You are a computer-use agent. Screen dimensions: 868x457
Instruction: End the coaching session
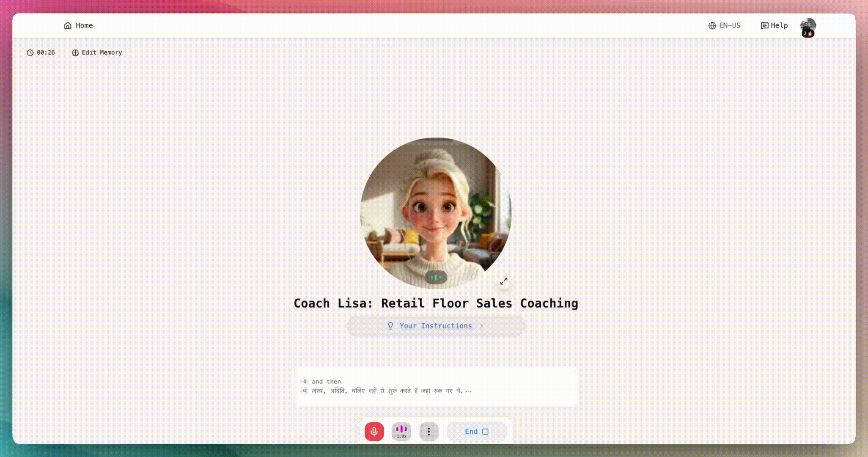[477, 432]
